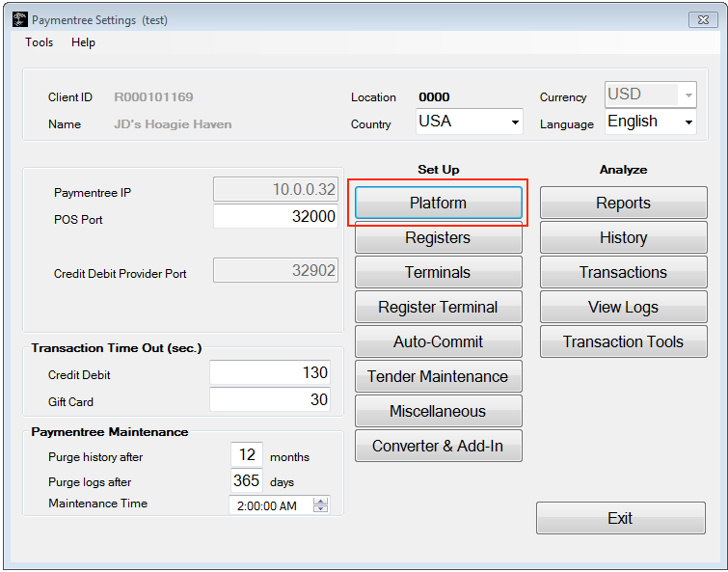
Task: Open the Reports button
Action: (623, 203)
